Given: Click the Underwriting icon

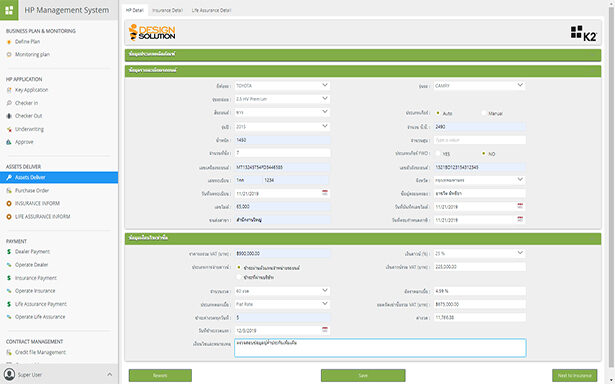Looking at the screenshot, I should pos(9,129).
